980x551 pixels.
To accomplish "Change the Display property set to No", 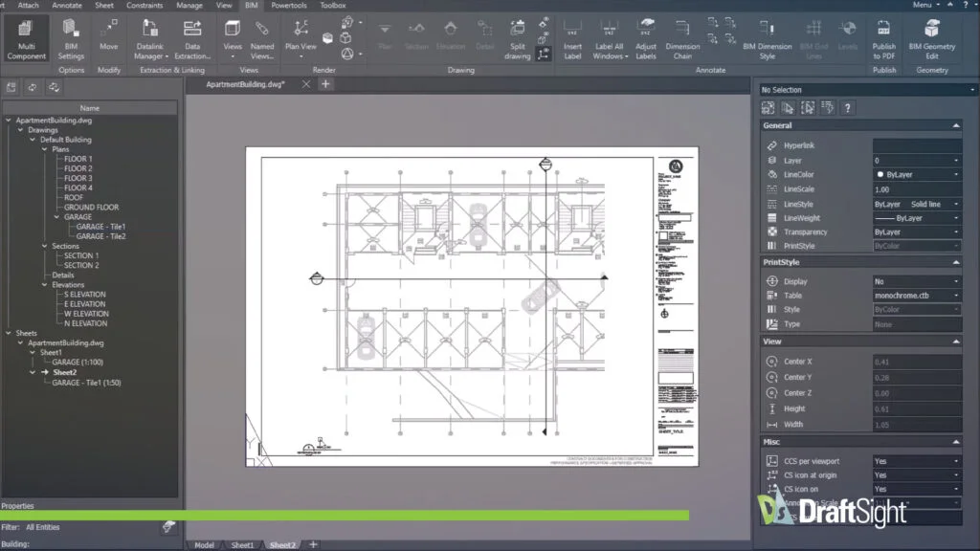I will (x=916, y=282).
